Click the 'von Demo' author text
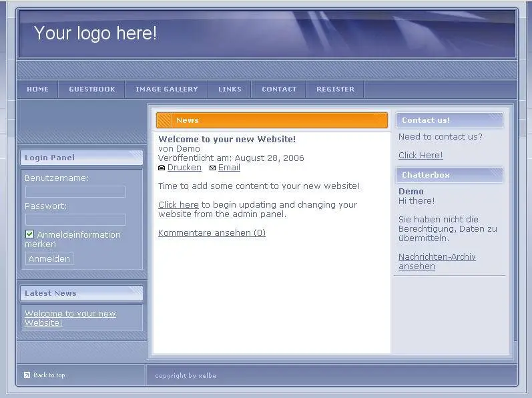This screenshot has height=398, width=532. point(179,149)
